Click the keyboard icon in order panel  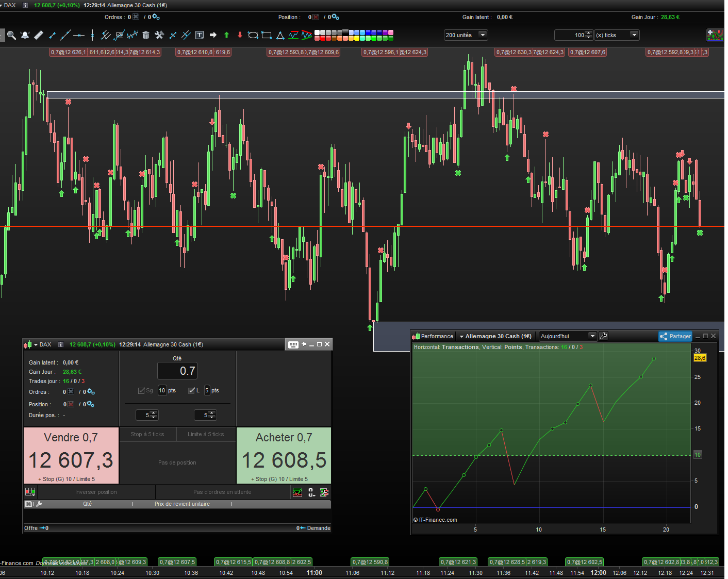coord(293,344)
